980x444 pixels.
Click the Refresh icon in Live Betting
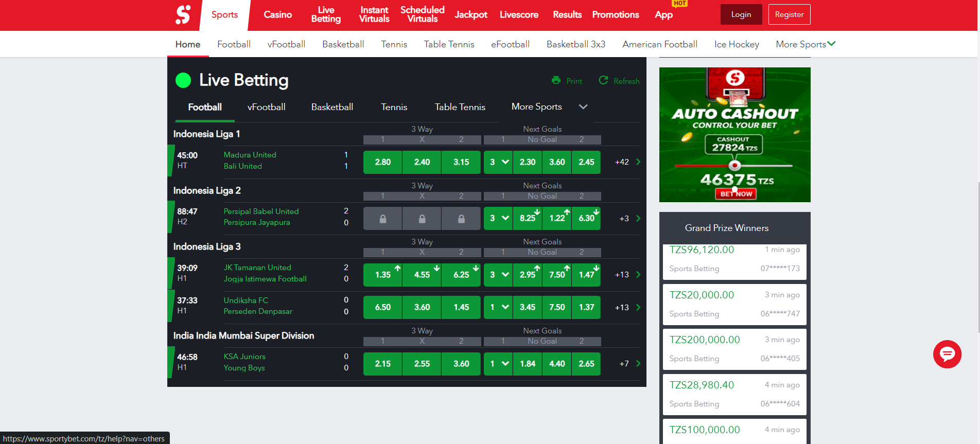603,80
